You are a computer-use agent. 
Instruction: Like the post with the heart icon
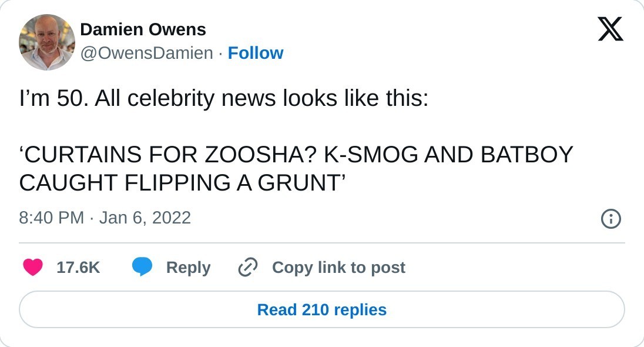tap(33, 268)
